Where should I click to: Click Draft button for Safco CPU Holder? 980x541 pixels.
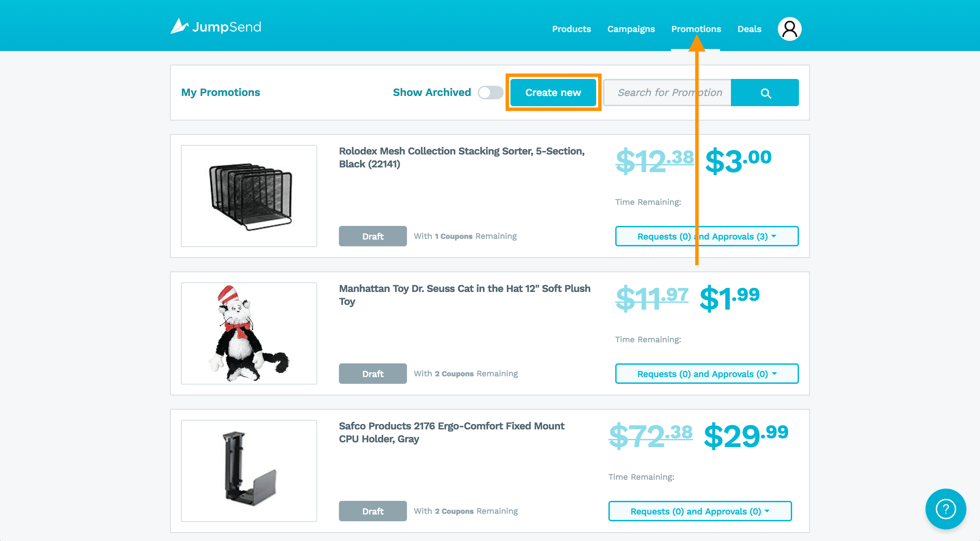point(373,511)
